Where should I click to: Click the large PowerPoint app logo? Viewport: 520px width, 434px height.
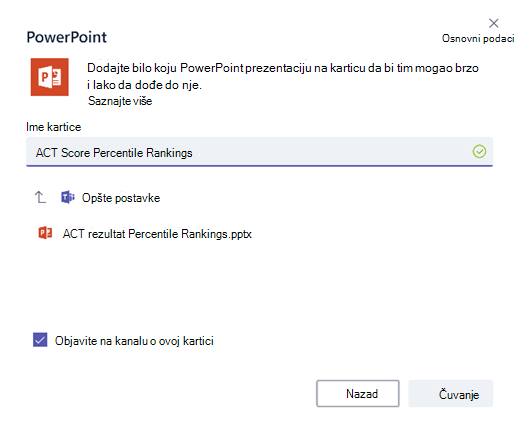(50, 77)
